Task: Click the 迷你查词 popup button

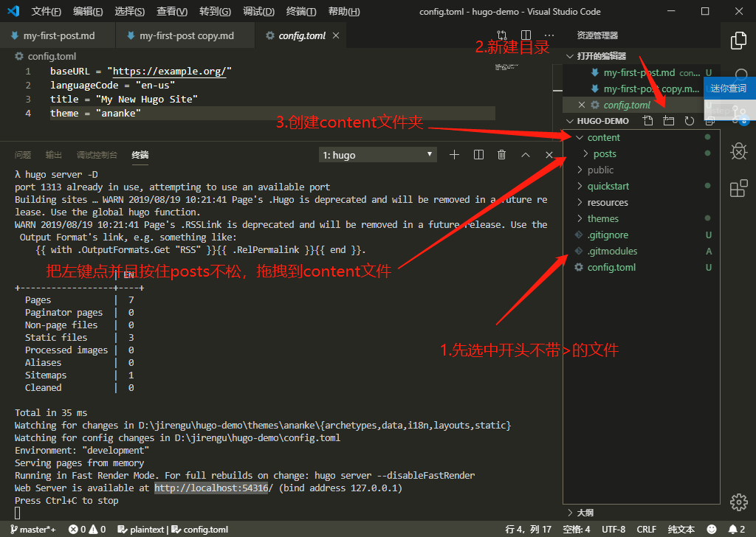Action: pos(729,88)
